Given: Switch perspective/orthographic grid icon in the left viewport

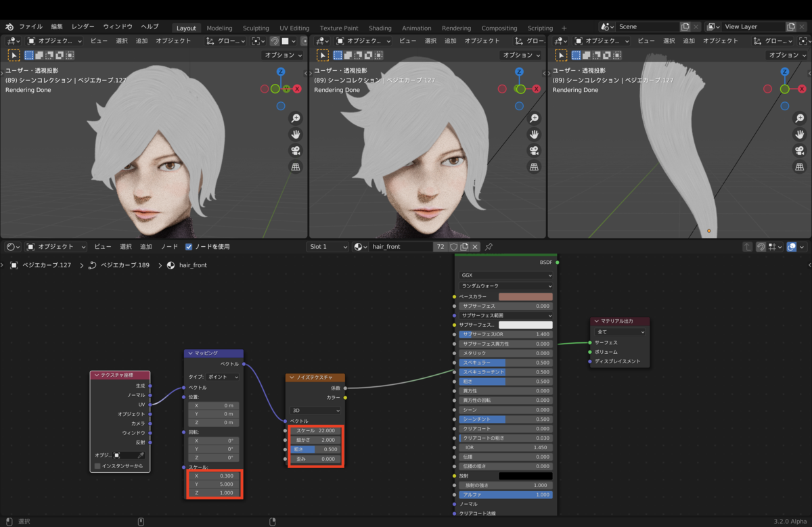Looking at the screenshot, I should [x=296, y=167].
